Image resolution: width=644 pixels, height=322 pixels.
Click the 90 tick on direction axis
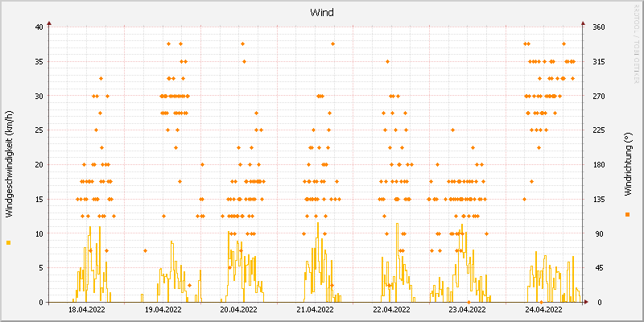point(599,233)
